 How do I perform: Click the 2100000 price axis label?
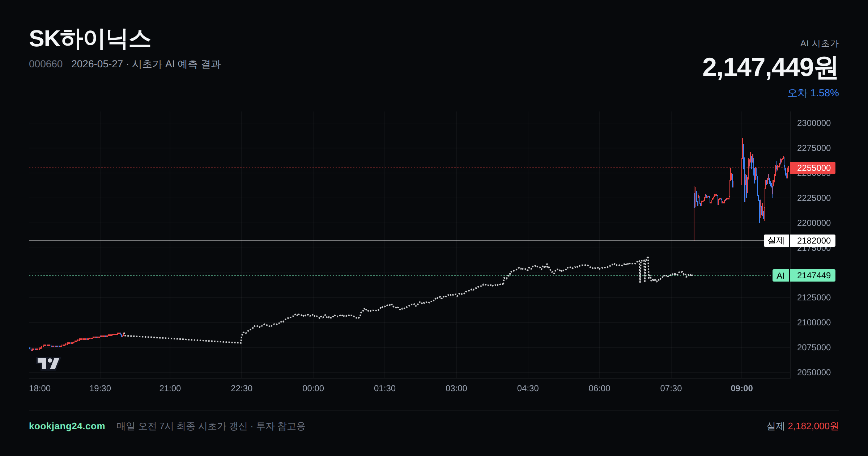(814, 322)
